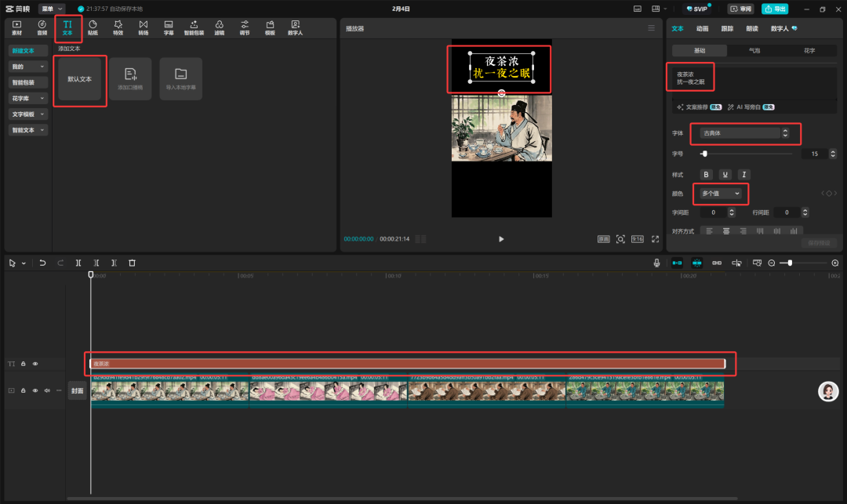The height and width of the screenshot is (504, 847).
Task: Toggle bold text style button
Action: tap(706, 174)
